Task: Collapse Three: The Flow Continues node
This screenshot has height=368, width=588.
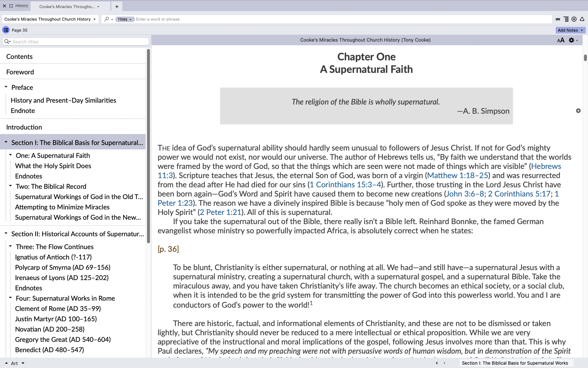Action: click(10, 246)
